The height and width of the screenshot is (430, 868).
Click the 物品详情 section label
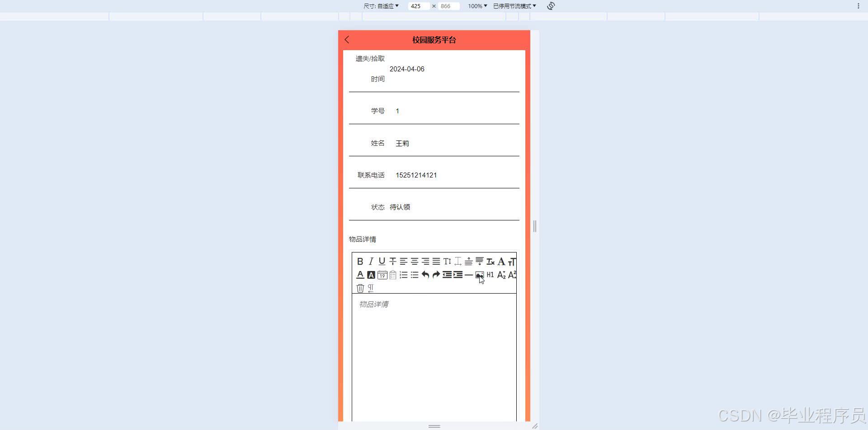[x=363, y=239]
